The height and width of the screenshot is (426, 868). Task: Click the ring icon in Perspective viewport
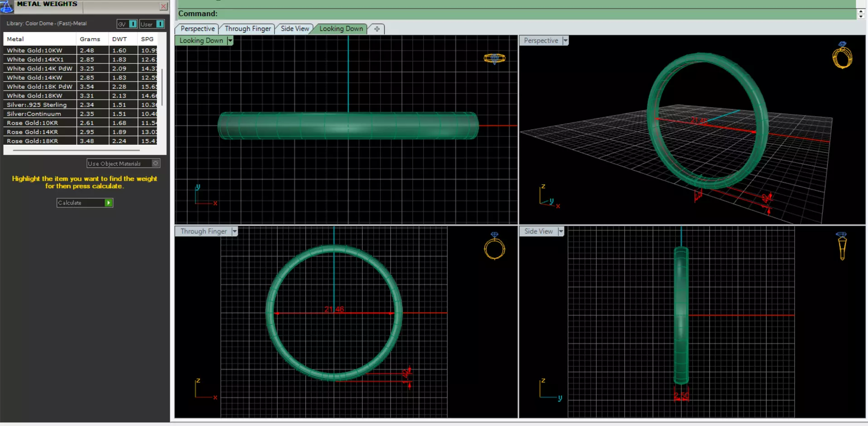(842, 55)
